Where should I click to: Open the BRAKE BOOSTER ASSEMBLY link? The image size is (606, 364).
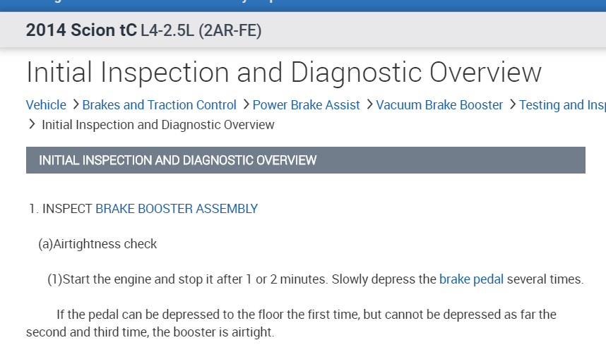[177, 209]
